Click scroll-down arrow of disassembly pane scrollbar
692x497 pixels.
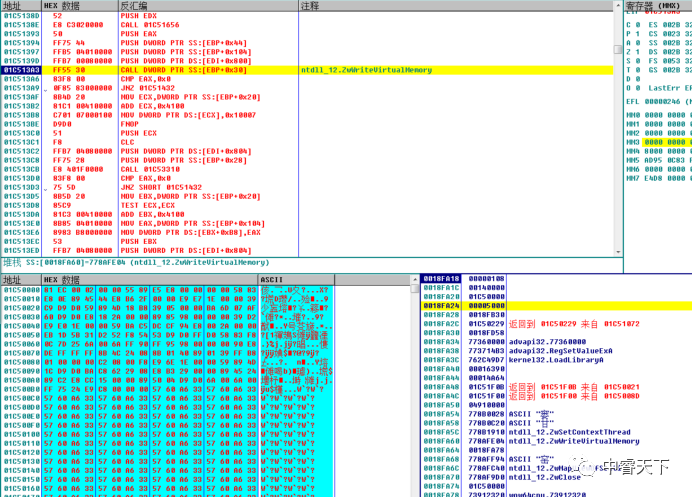pos(618,252)
